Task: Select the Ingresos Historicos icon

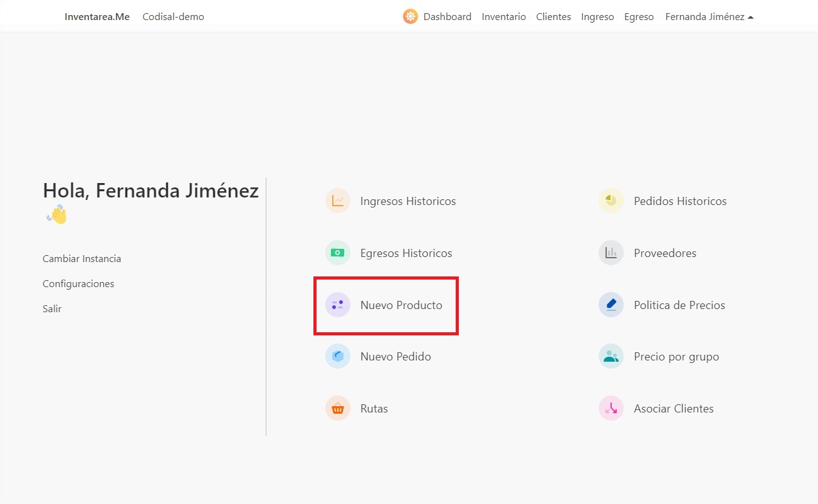Action: (x=338, y=201)
